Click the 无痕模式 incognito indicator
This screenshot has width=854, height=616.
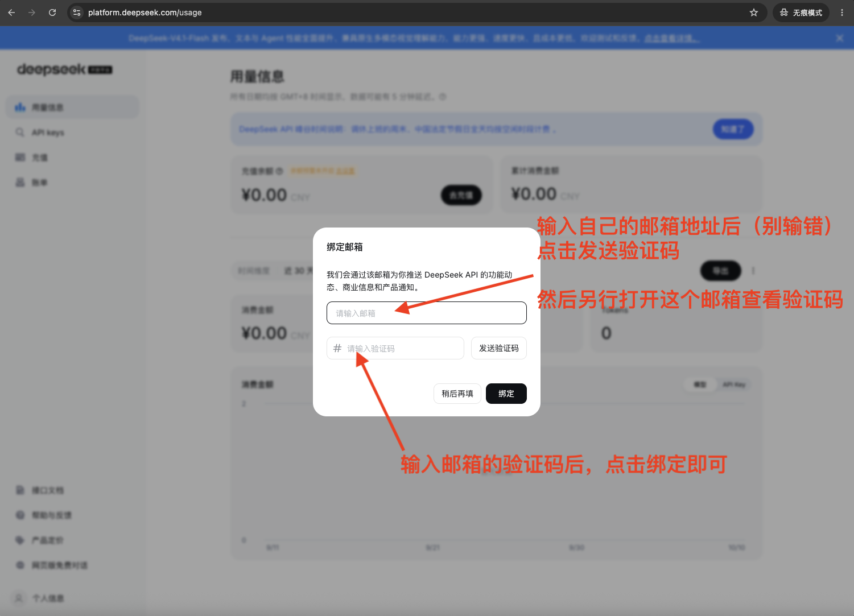(x=801, y=13)
